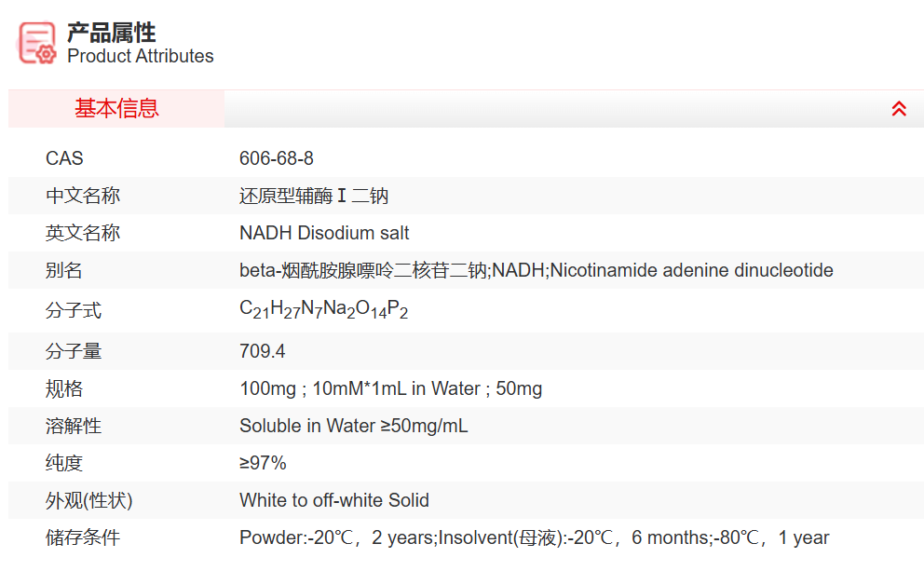Click the molecular formula C21H27N7Na2O14P2

(323, 309)
